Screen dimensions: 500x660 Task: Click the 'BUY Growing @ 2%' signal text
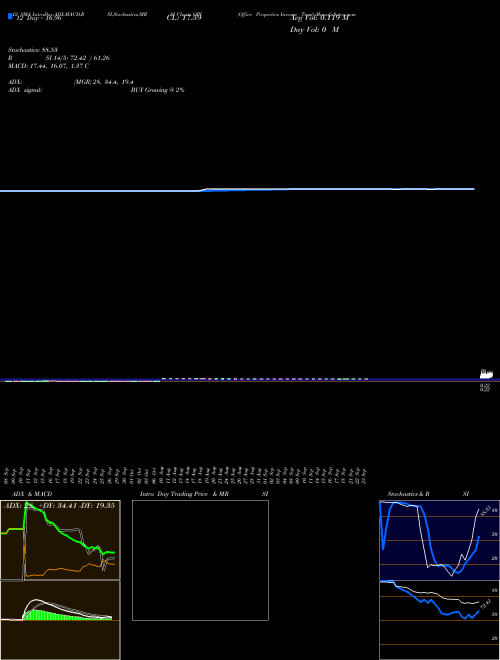click(x=157, y=90)
